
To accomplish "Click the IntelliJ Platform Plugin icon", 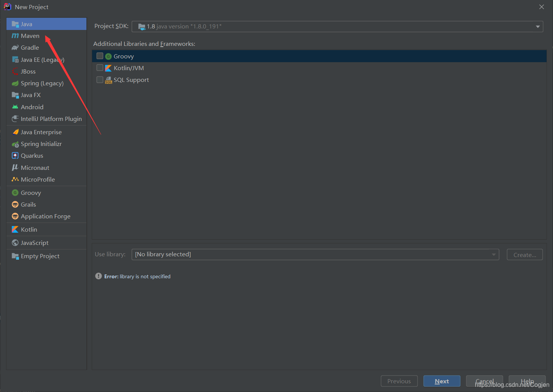I will pyautogui.click(x=15, y=119).
